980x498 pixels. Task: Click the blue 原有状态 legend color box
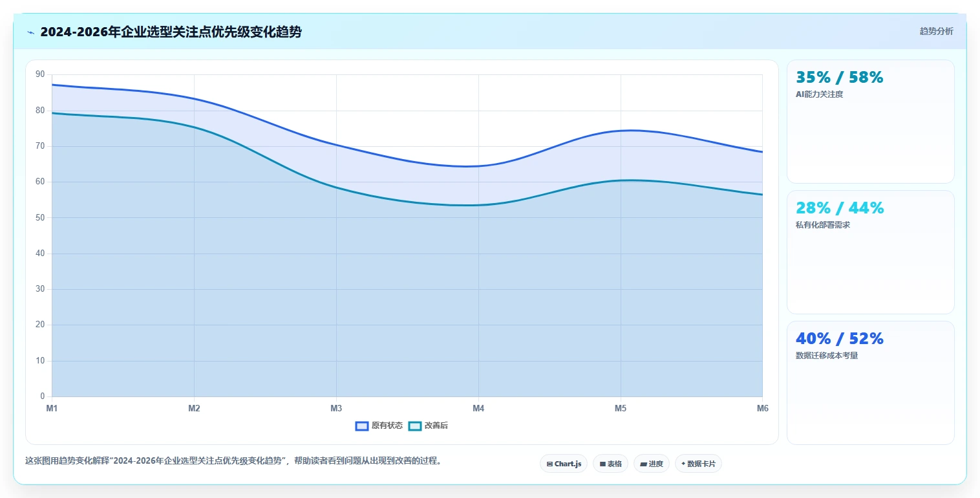pos(362,426)
